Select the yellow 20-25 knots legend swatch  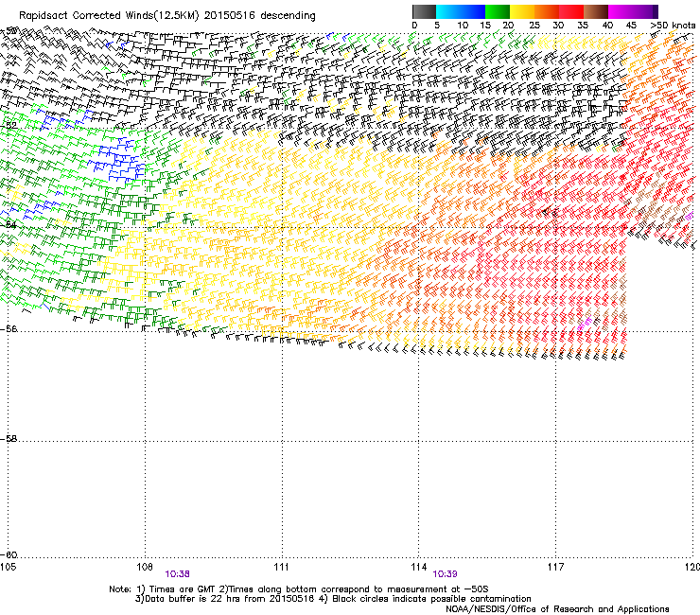click(x=522, y=11)
